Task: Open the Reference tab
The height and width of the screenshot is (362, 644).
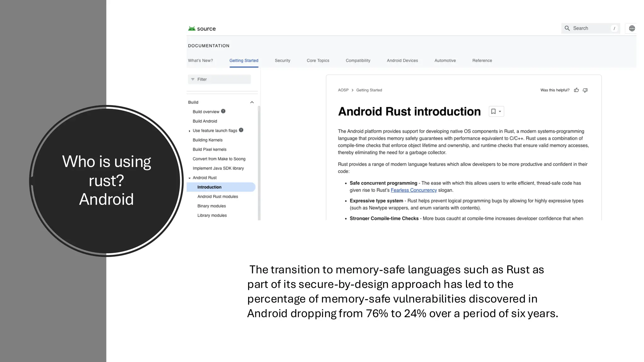Action: tap(482, 60)
